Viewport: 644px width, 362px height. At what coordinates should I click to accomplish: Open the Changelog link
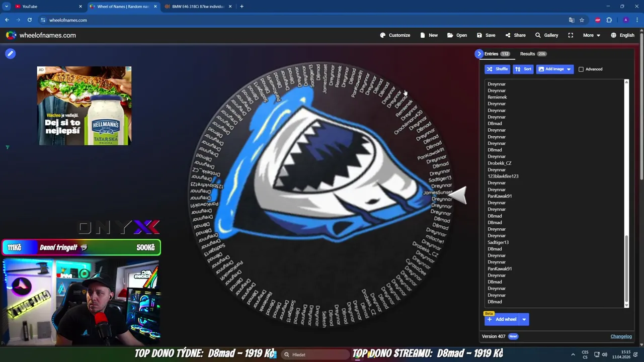[x=621, y=336]
